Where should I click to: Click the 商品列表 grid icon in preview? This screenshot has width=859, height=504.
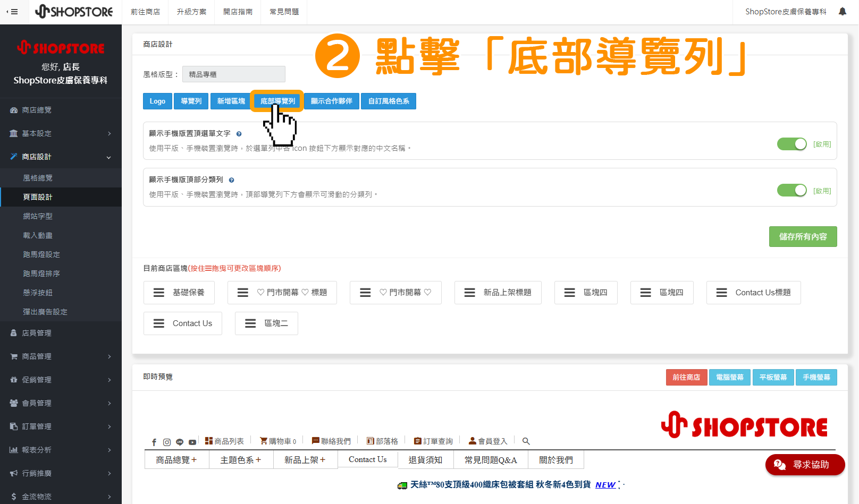[x=209, y=441]
